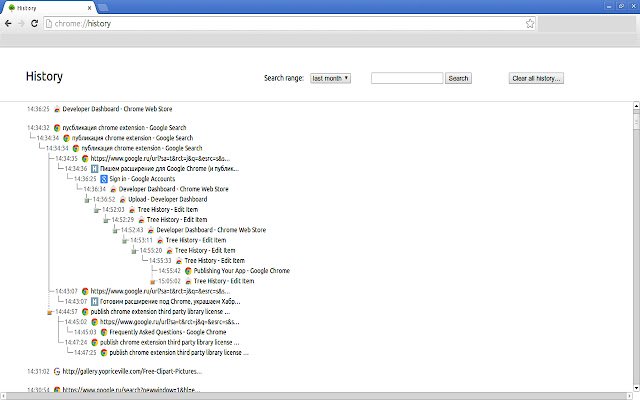Click the Search button
The width and height of the screenshot is (640, 400).
[x=458, y=78]
